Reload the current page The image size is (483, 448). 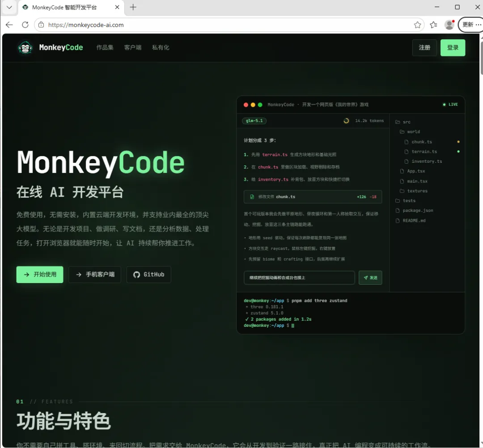pos(25,25)
